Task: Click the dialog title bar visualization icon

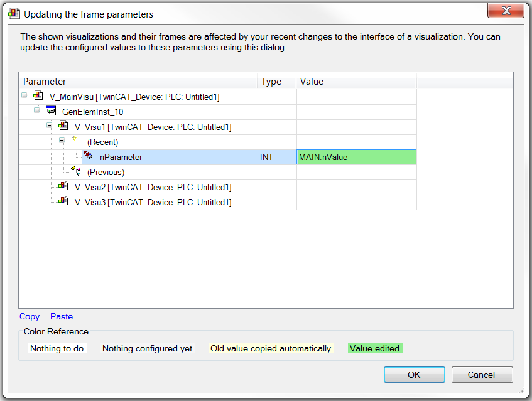Action: (x=14, y=14)
